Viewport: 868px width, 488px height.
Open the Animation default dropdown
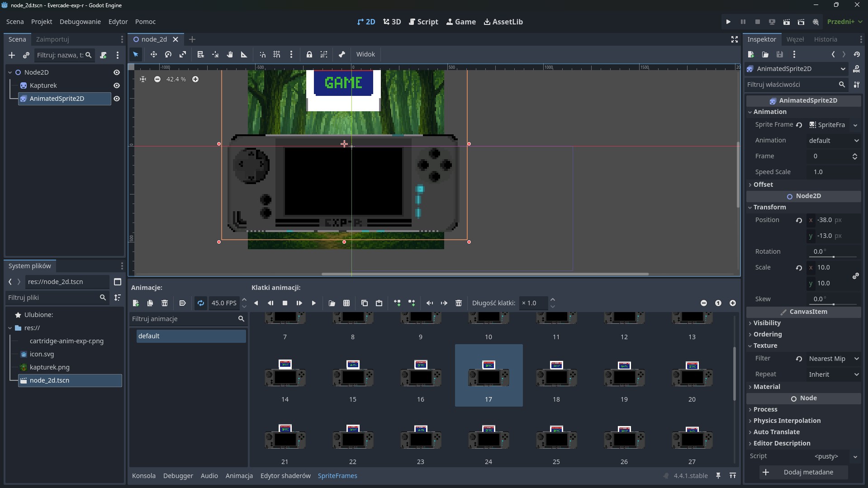[x=833, y=141]
